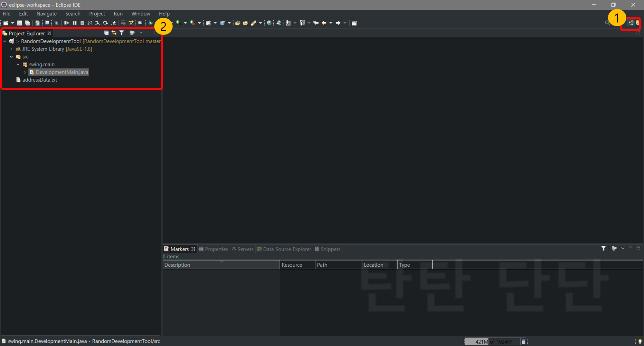The width and height of the screenshot is (644, 346).
Task: Click the Next Annotation icon
Action: [288, 23]
